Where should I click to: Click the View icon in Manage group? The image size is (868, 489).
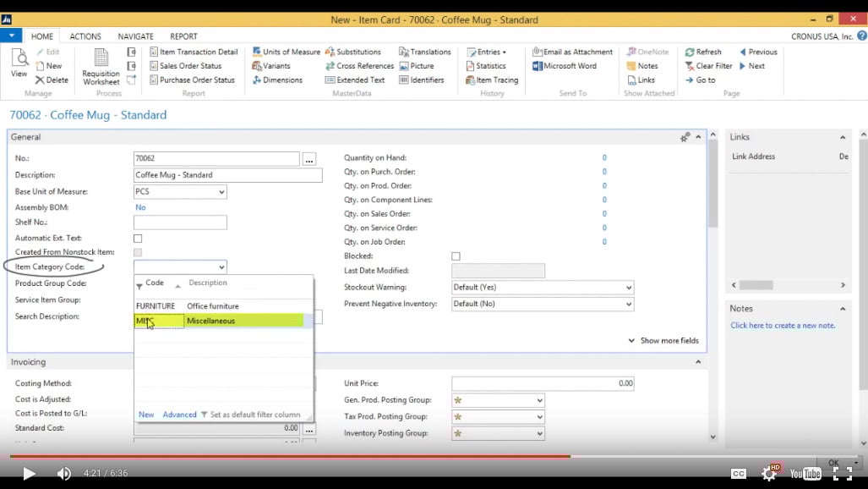click(19, 63)
